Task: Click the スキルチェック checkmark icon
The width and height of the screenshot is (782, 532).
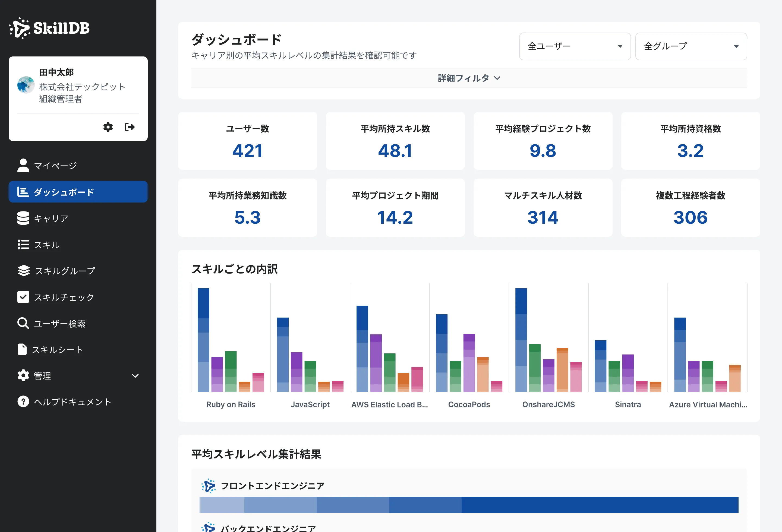Action: point(23,297)
